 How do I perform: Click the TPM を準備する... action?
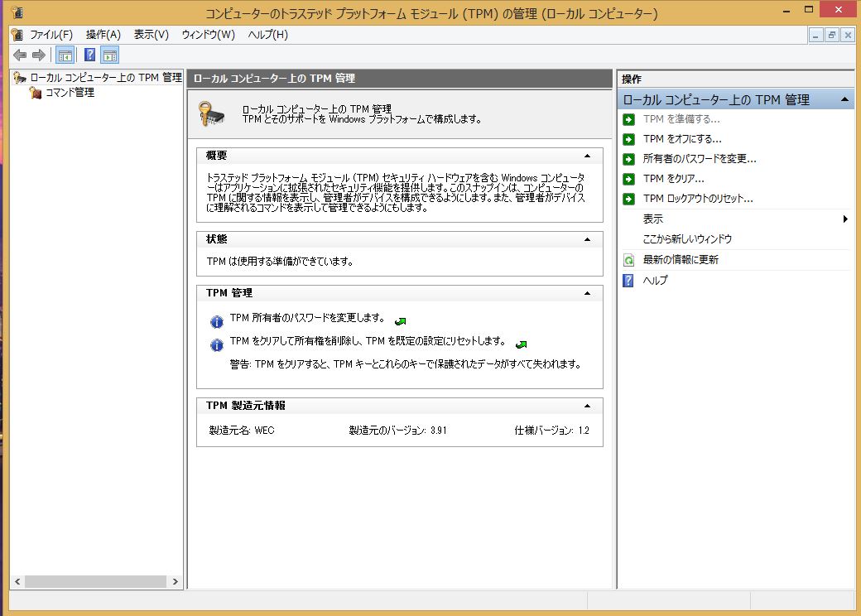pyautogui.click(x=681, y=119)
